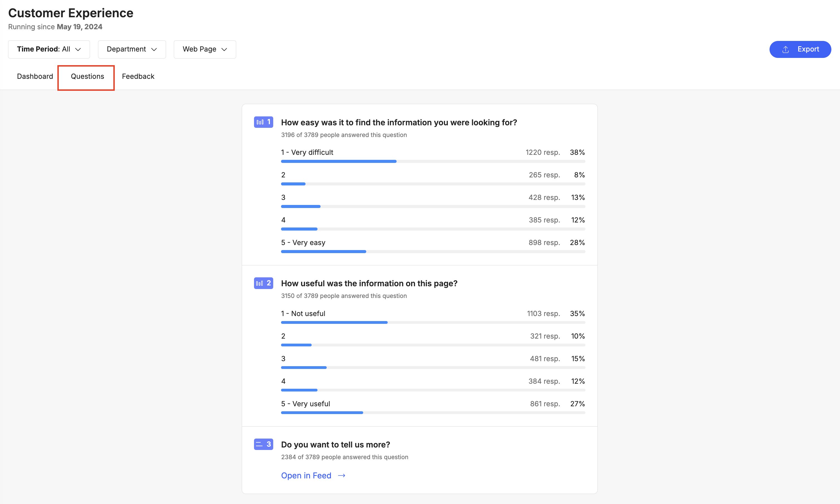This screenshot has height=504, width=840.
Task: Follow the Open in Feed link
Action: [306, 476]
